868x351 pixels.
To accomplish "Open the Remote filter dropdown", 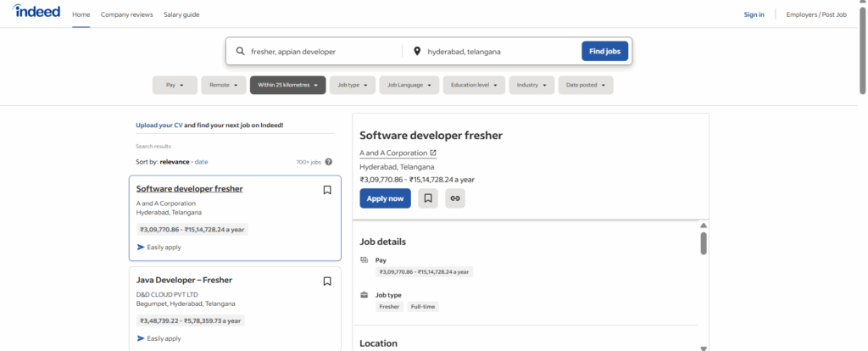I will [223, 85].
